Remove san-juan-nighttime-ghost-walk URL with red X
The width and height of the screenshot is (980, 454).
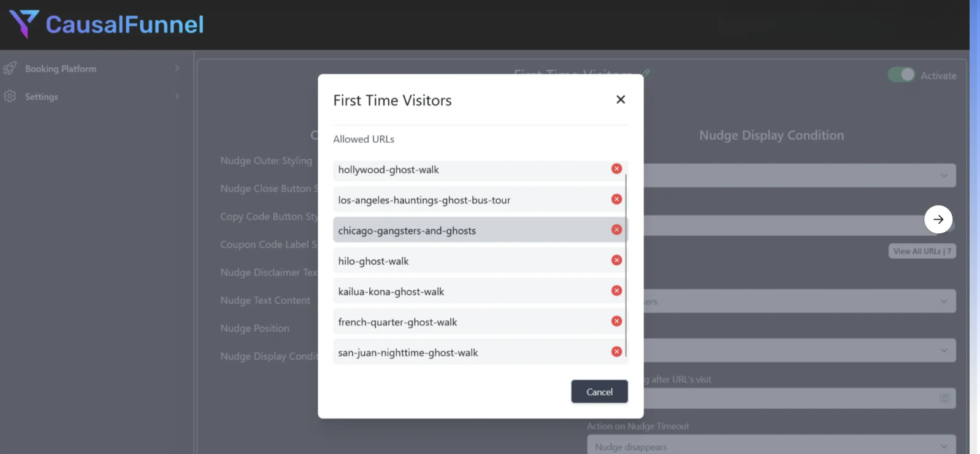pyautogui.click(x=616, y=352)
